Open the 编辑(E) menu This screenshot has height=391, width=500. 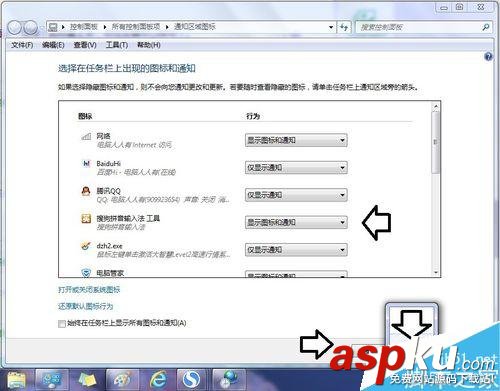53,45
